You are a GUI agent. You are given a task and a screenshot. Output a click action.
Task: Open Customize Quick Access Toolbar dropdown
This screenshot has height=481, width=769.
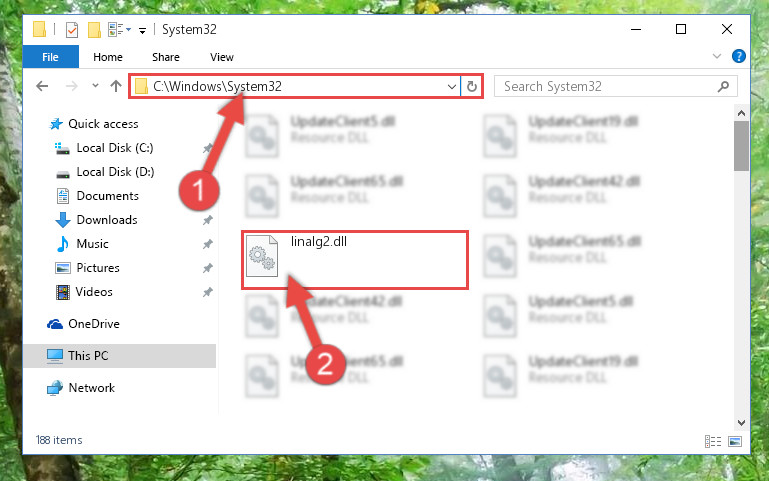pos(142,31)
